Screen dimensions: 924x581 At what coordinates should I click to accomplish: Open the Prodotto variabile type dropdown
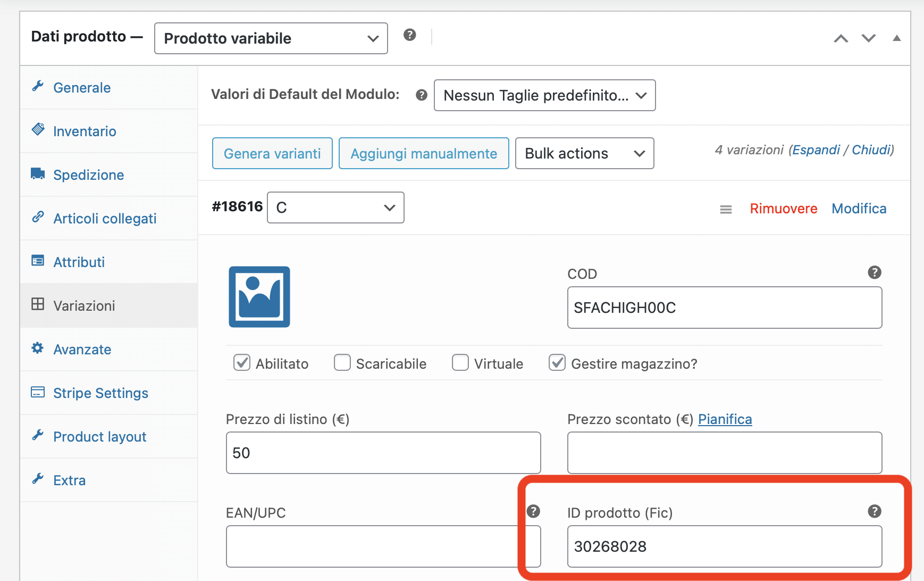271,38
